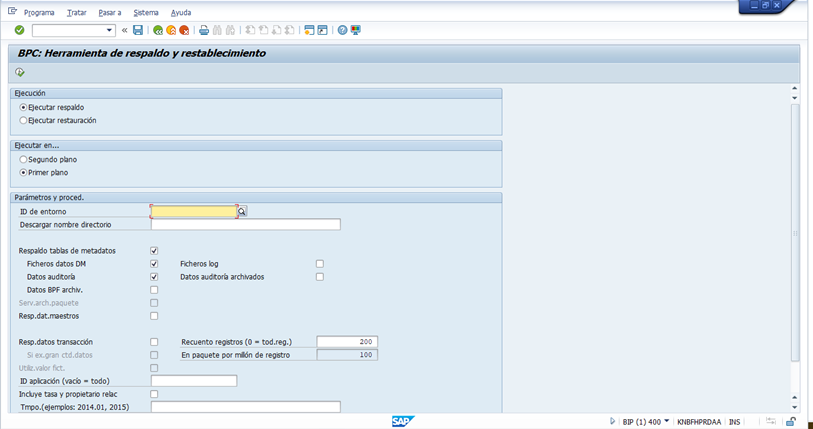
Task: Open Help with the question mark icon
Action: point(342,30)
